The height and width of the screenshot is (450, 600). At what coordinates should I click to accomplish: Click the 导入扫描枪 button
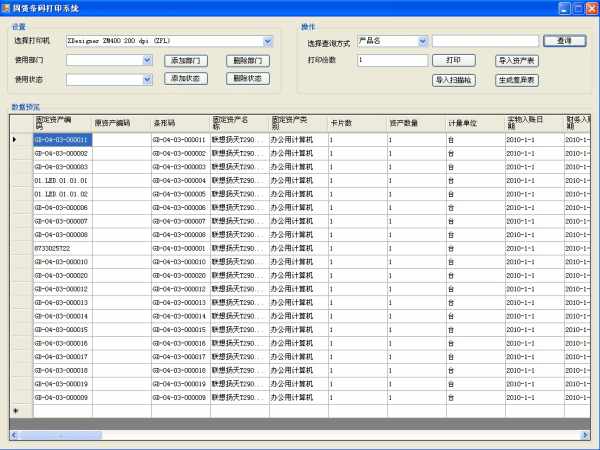coord(453,80)
